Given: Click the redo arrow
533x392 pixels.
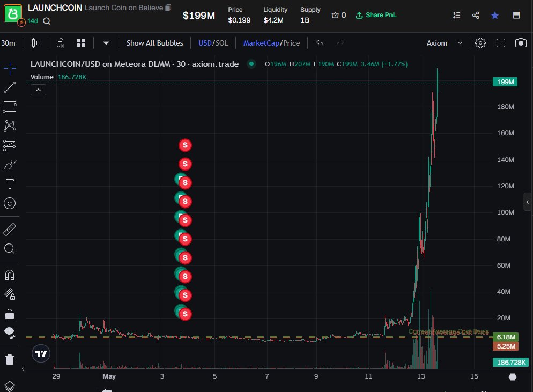Looking at the screenshot, I should pos(340,43).
